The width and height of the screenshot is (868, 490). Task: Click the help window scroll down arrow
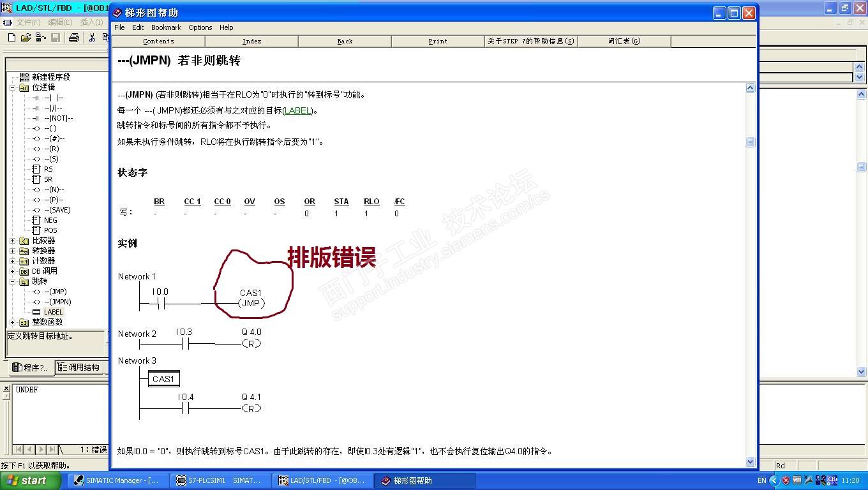click(750, 461)
